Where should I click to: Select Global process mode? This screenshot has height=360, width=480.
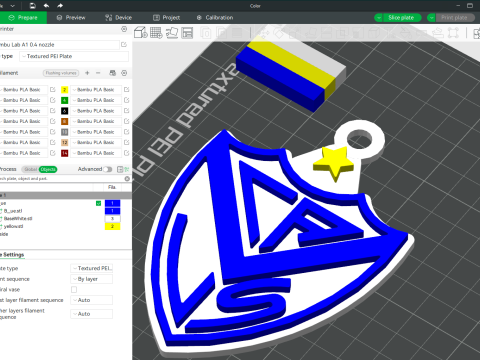click(30, 169)
